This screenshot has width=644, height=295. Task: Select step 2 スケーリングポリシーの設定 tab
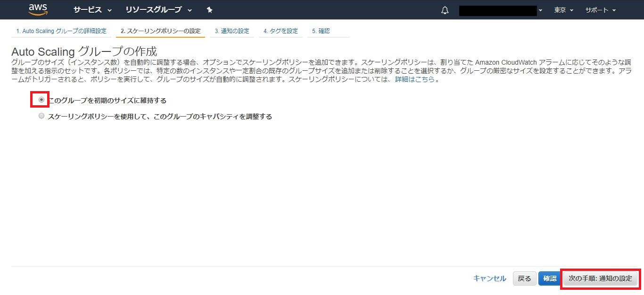pos(160,31)
